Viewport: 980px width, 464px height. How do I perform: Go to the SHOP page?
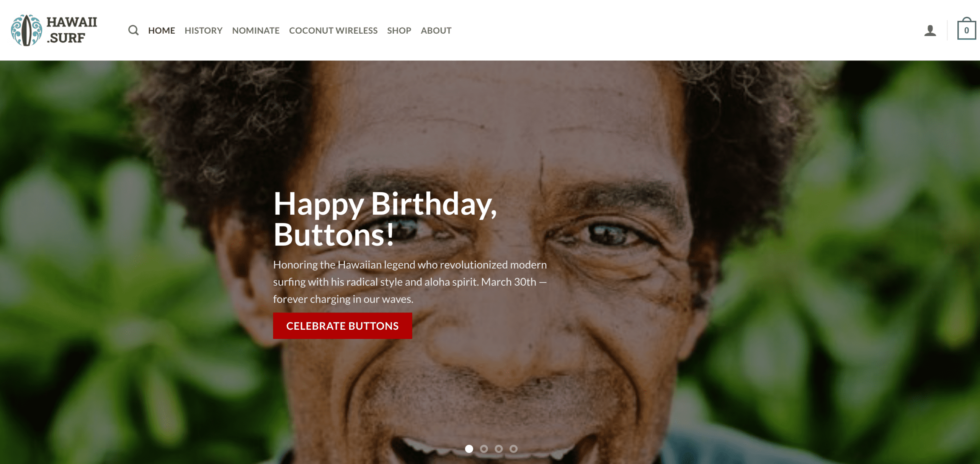coord(399,30)
